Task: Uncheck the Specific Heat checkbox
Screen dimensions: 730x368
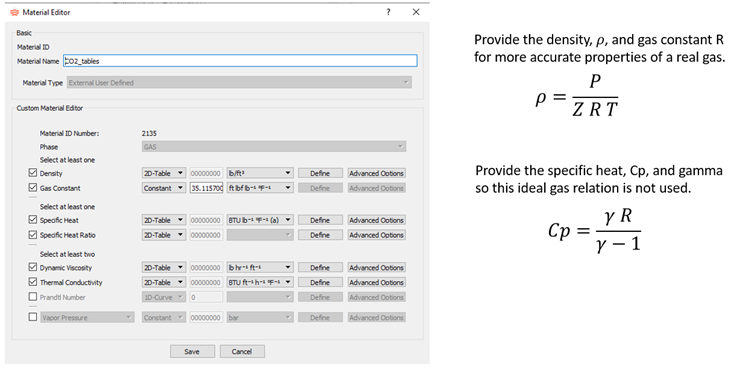Action: tap(33, 220)
